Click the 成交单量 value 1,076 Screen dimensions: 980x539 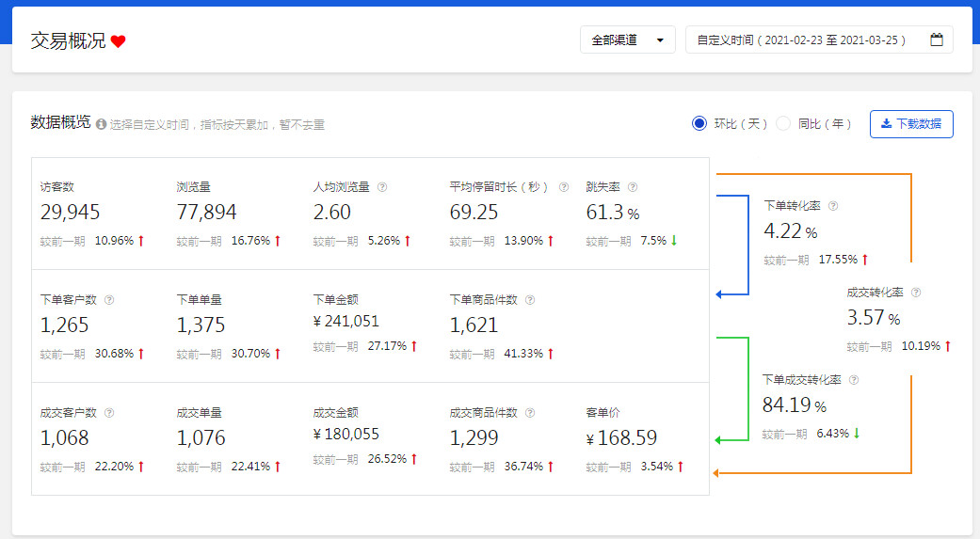coord(201,438)
